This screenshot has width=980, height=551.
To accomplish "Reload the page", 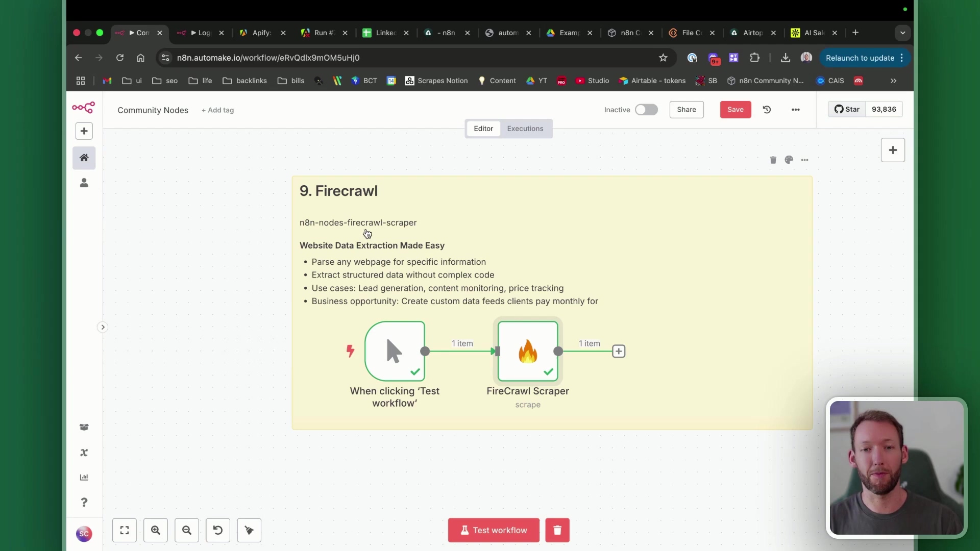I will (120, 58).
